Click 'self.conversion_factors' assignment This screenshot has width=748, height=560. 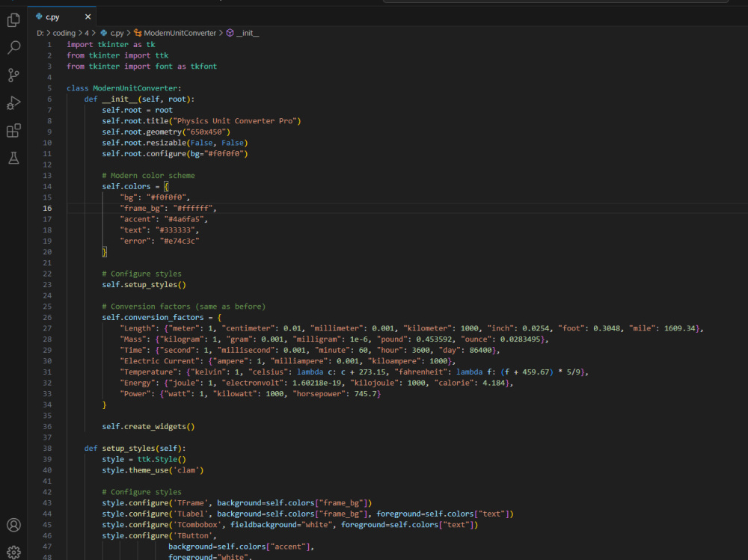coord(153,317)
